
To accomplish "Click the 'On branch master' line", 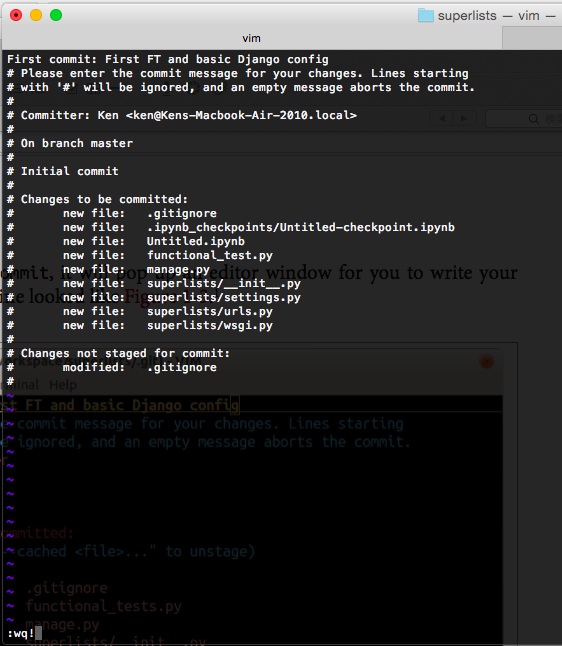I will (x=70, y=143).
